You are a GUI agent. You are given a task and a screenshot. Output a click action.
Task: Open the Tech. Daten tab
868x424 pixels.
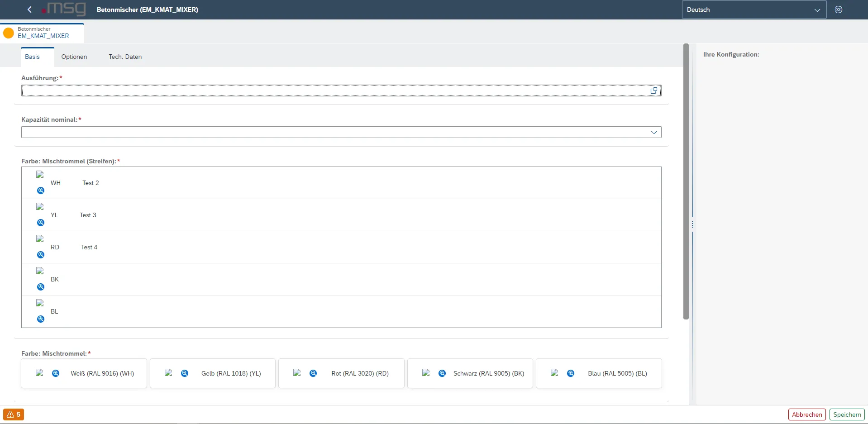click(125, 57)
